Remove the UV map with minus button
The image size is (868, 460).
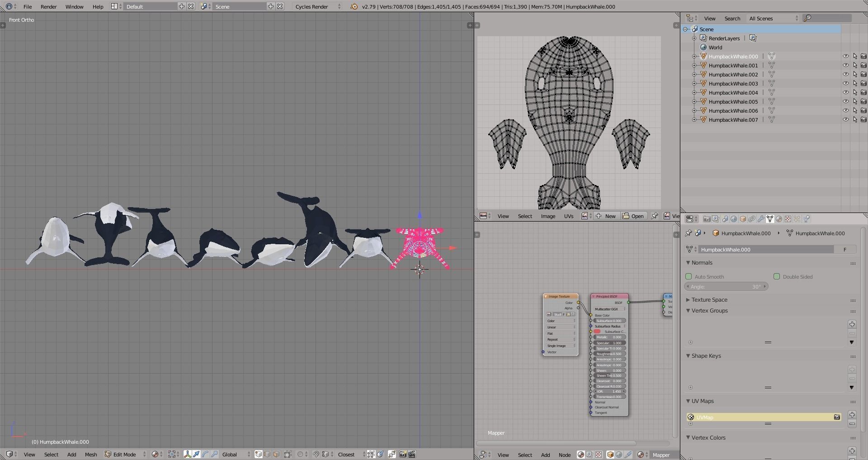point(852,424)
